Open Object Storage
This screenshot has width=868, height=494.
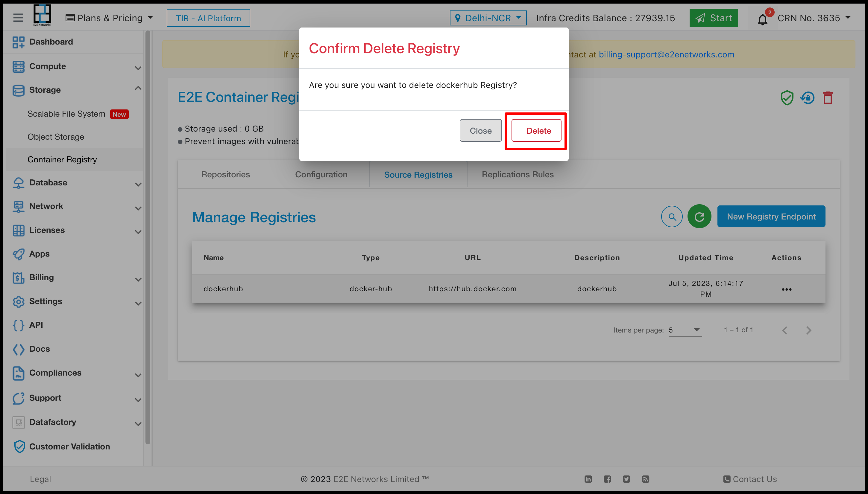click(x=56, y=137)
